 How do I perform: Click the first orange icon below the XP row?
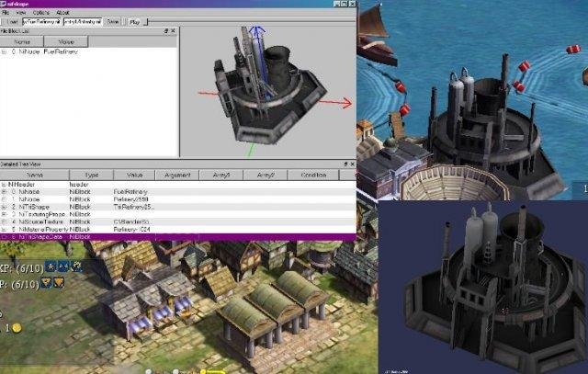tap(46, 283)
